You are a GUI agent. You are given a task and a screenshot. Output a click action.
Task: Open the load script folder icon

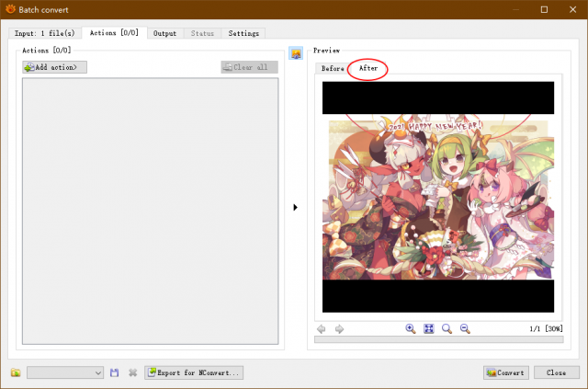16,372
